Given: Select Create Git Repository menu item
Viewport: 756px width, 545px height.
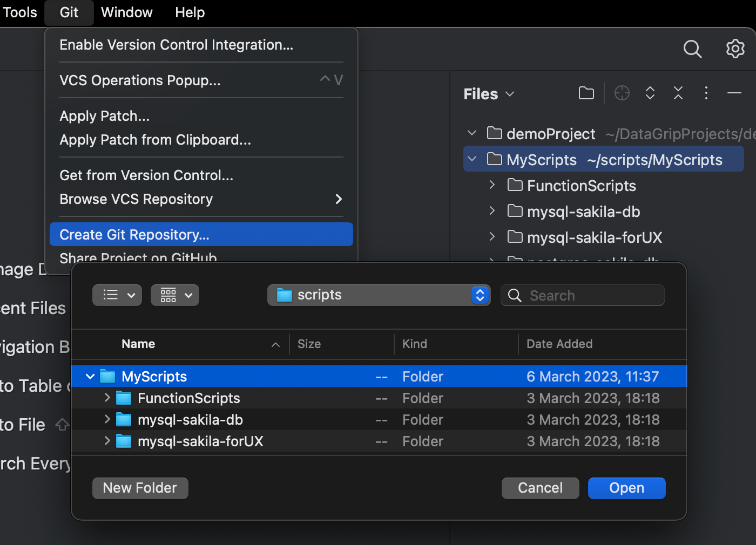Looking at the screenshot, I should (x=201, y=235).
